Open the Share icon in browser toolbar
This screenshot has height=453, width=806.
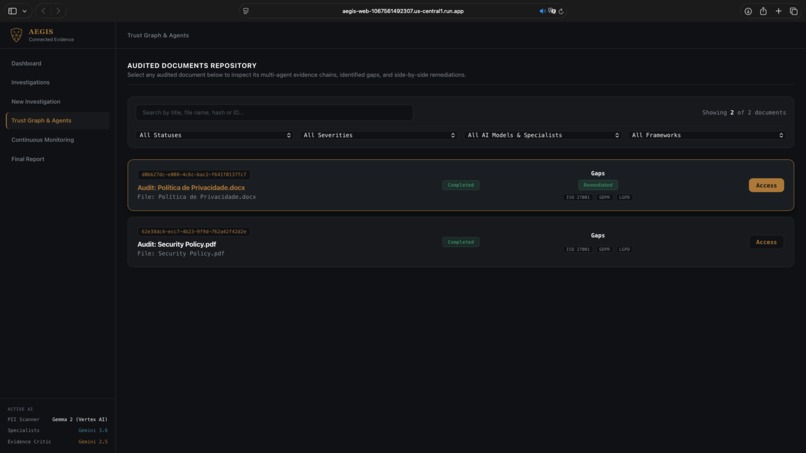click(x=763, y=11)
